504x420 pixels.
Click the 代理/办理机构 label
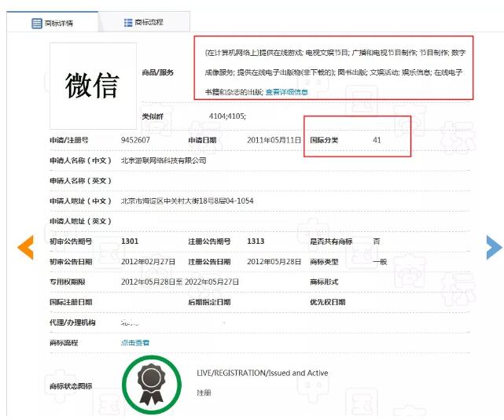tap(72, 322)
